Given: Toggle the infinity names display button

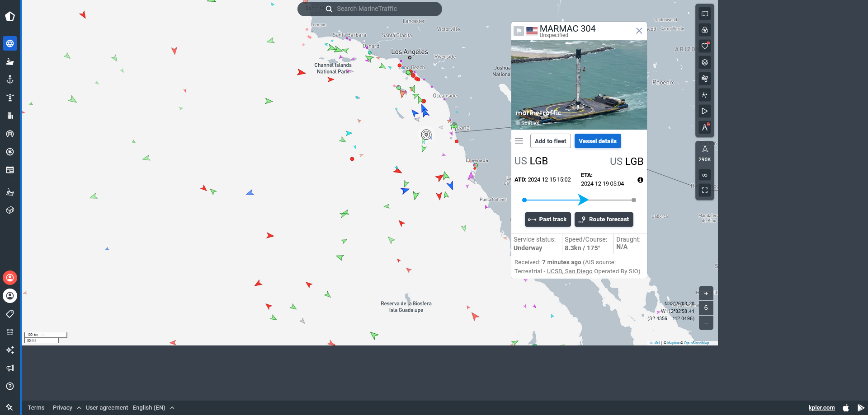Looking at the screenshot, I should pyautogui.click(x=705, y=175).
